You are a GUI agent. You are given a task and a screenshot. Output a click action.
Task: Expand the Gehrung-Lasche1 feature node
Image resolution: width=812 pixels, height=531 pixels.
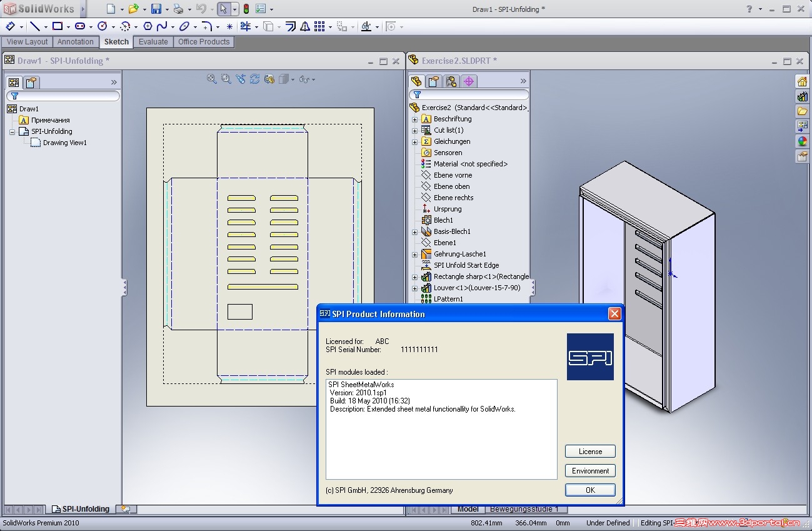[x=414, y=254]
